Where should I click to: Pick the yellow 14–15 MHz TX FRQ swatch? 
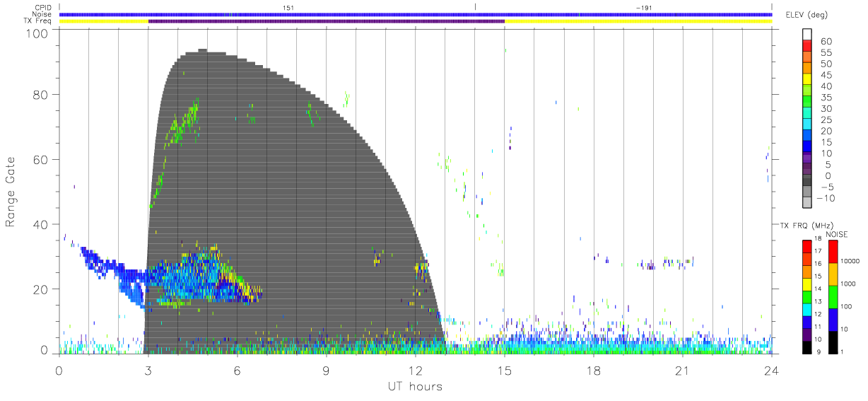tap(807, 284)
